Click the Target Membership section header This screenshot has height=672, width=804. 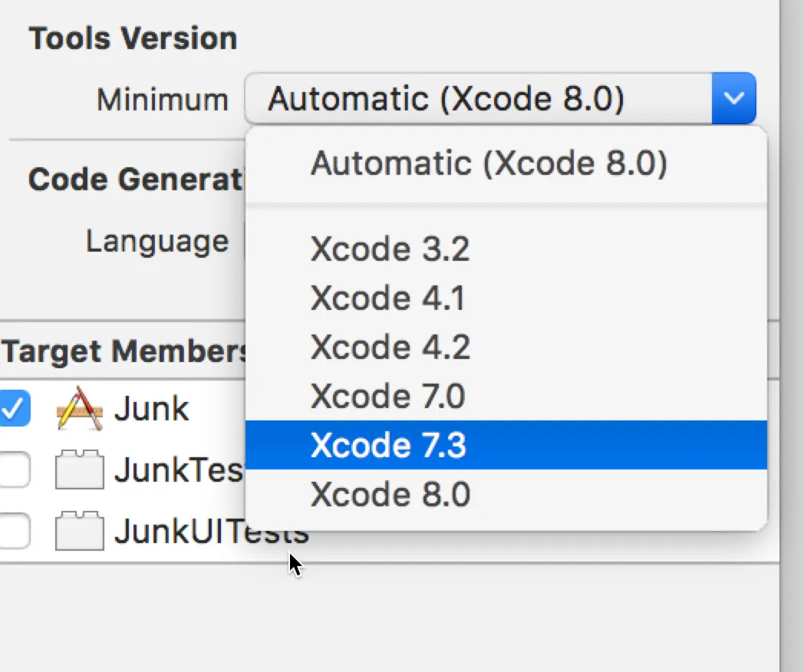tap(127, 352)
